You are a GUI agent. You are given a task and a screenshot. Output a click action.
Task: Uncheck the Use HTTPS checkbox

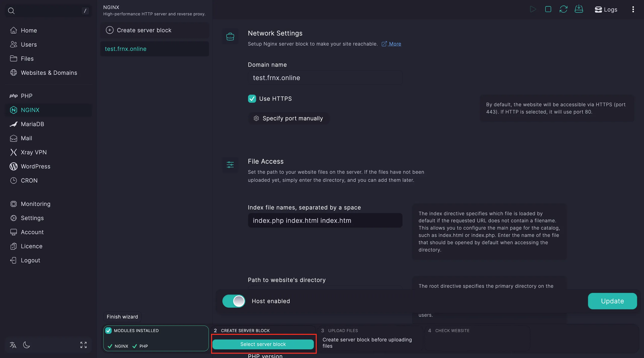pos(252,99)
